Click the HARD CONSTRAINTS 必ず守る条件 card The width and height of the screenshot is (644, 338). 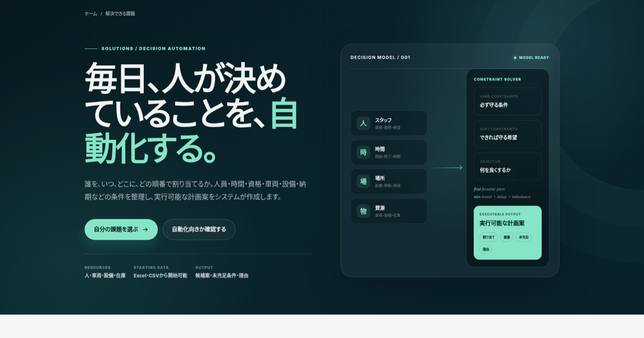click(x=508, y=101)
